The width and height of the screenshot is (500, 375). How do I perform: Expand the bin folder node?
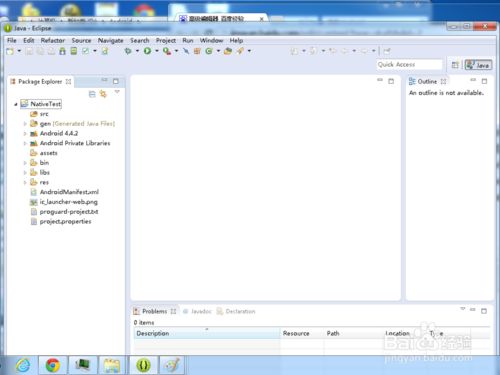[25, 163]
